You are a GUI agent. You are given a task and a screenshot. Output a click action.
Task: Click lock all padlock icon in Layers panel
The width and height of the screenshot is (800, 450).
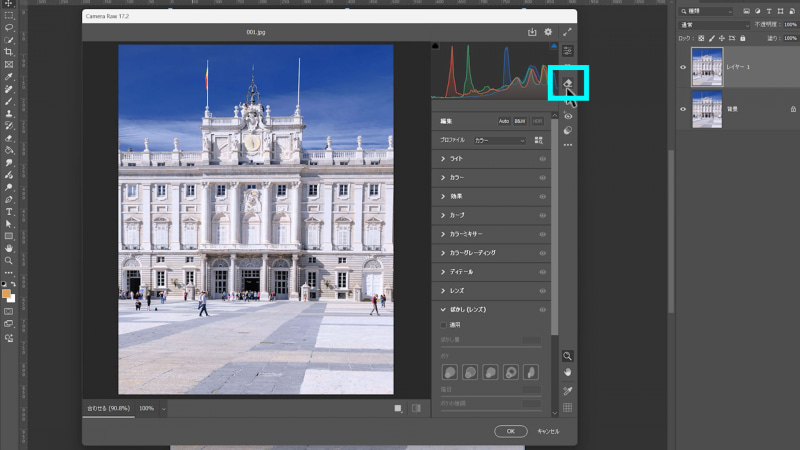[x=742, y=38]
